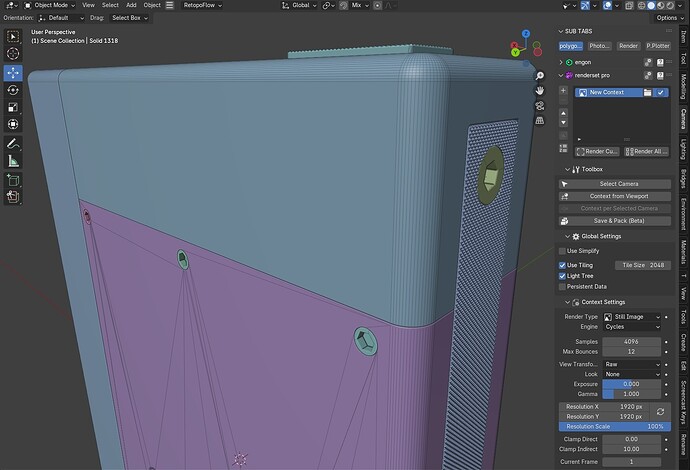Click the Resolution Scale slider
Image resolution: width=690 pixels, height=470 pixels.
pyautogui.click(x=615, y=426)
